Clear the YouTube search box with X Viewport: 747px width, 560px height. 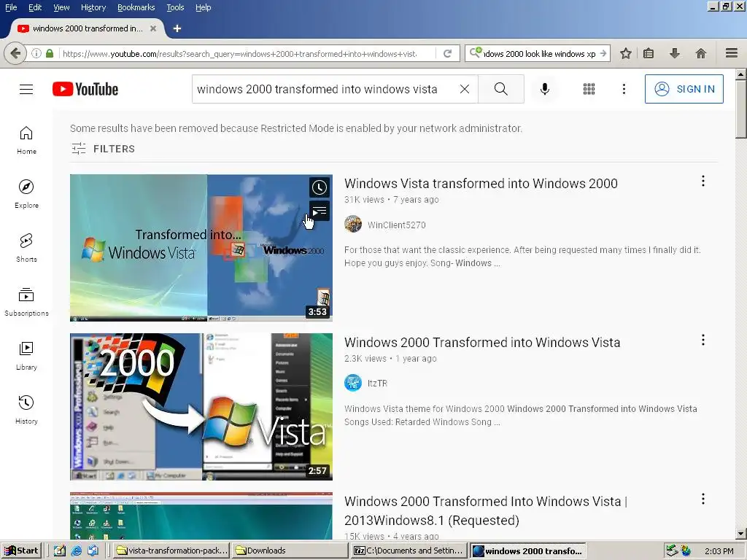click(465, 89)
